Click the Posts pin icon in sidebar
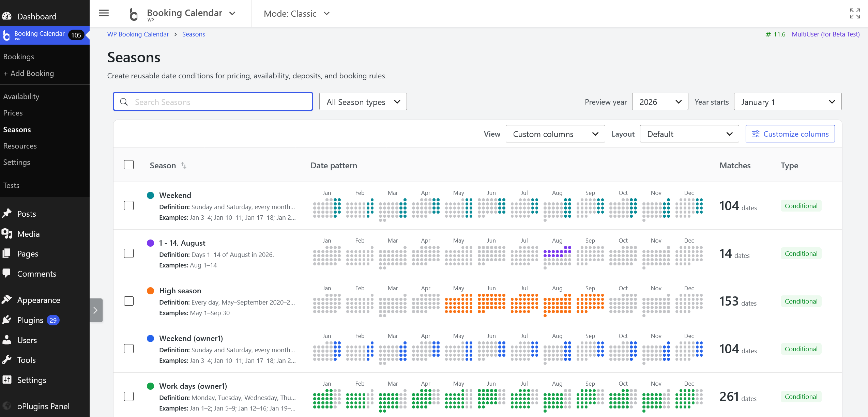The height and width of the screenshot is (417, 868). 7,214
